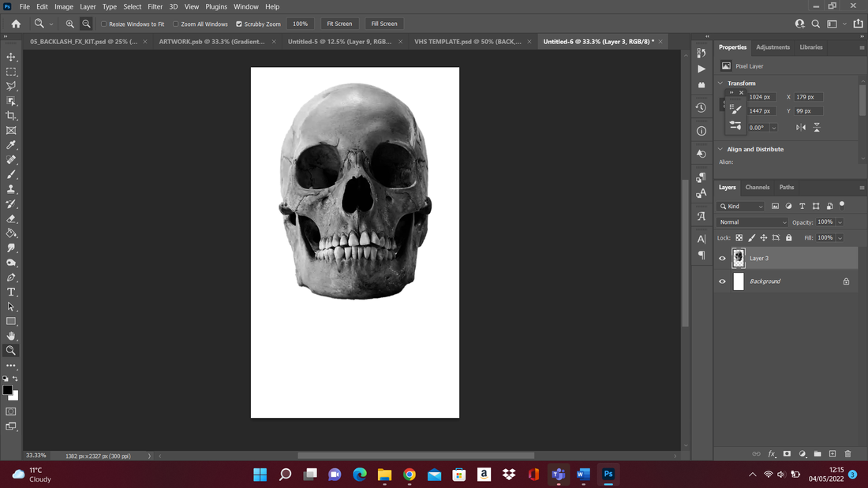
Task: Open File Explorer from the taskbar
Action: pos(385,474)
